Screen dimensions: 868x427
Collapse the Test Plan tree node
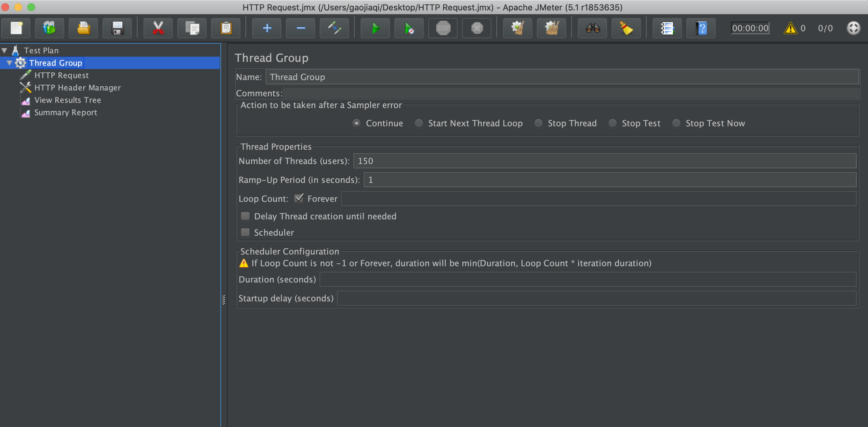pos(4,50)
